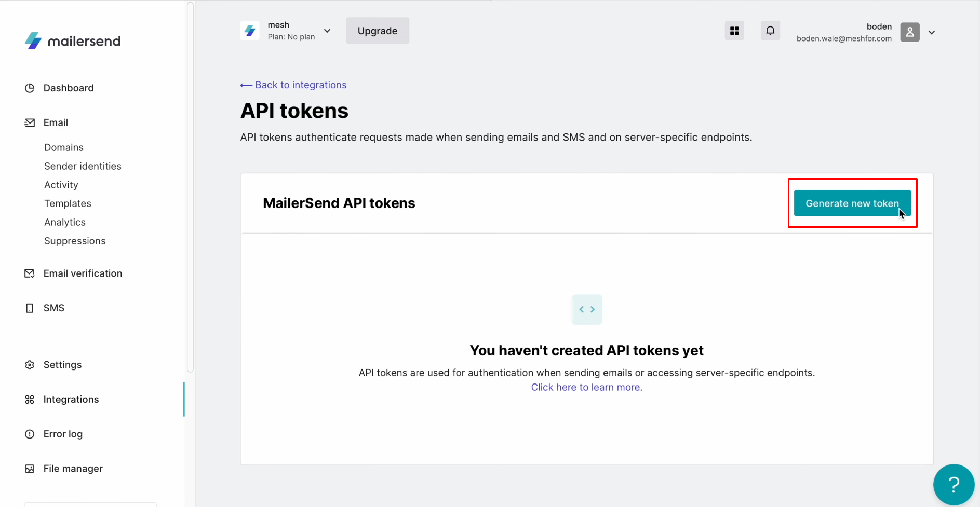
Task: Click the Dashboard pie chart icon
Action: click(x=30, y=88)
